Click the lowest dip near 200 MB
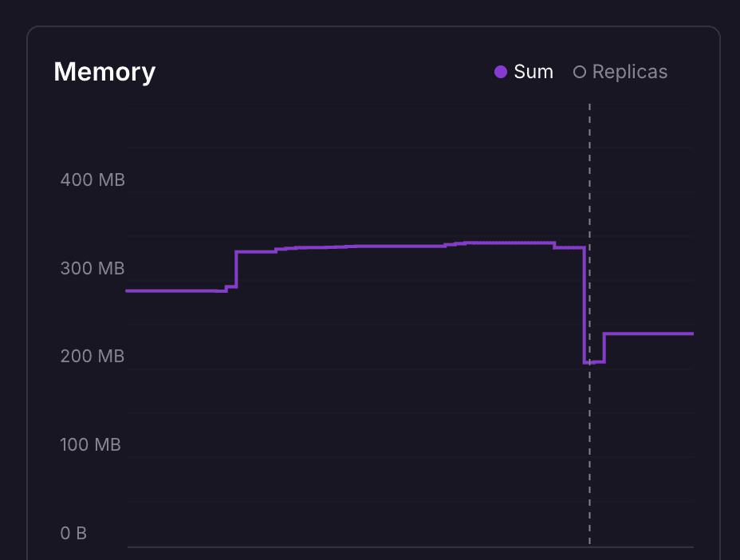 595,362
